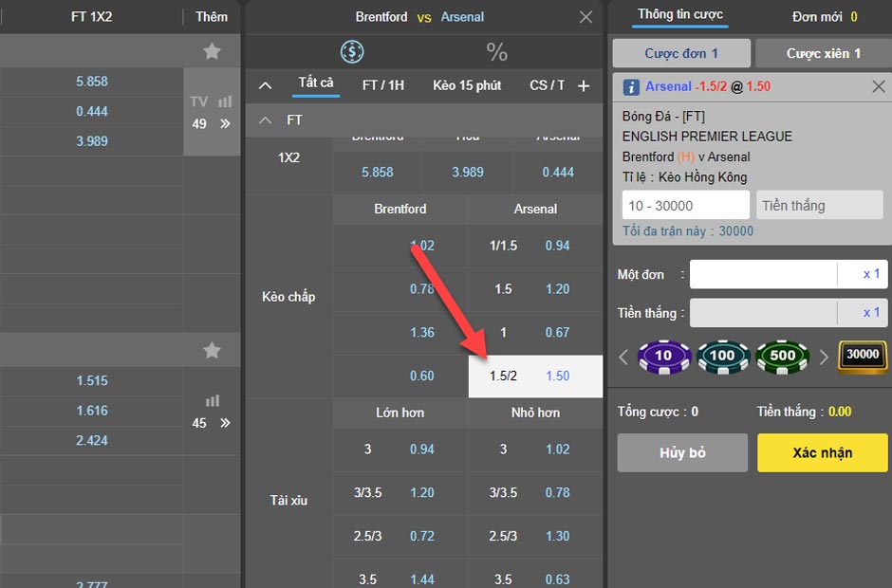Click Hủy bỏ button

tap(682, 452)
